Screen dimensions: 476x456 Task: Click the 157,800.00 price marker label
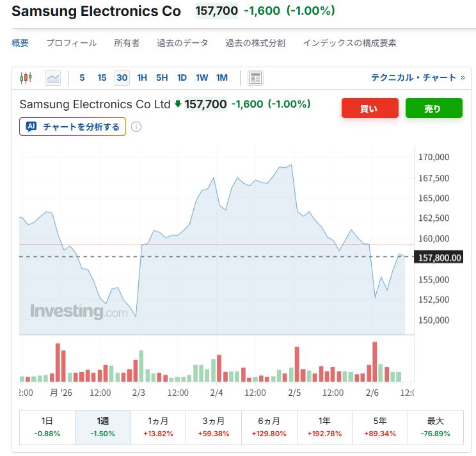coord(439,257)
